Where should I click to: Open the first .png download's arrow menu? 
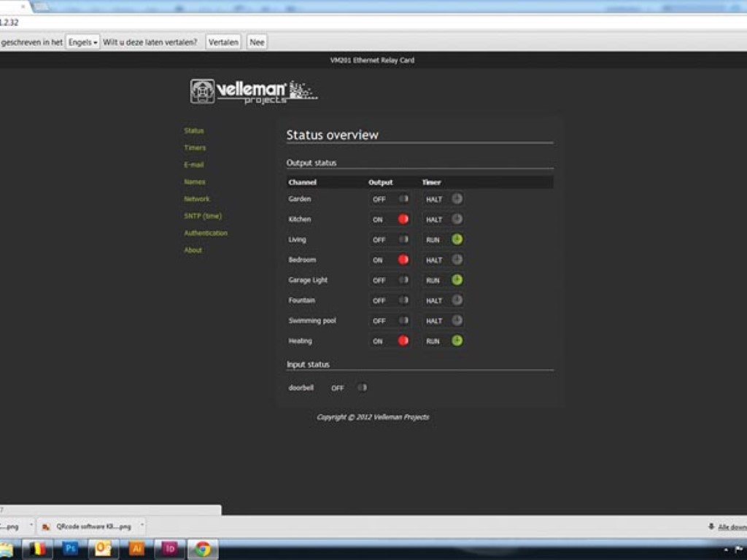pyautogui.click(x=31, y=526)
